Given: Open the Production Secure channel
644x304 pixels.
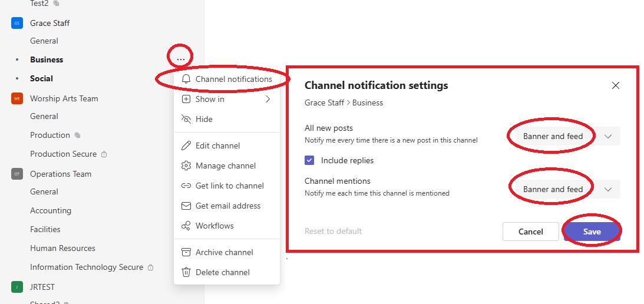Looking at the screenshot, I should tap(63, 154).
